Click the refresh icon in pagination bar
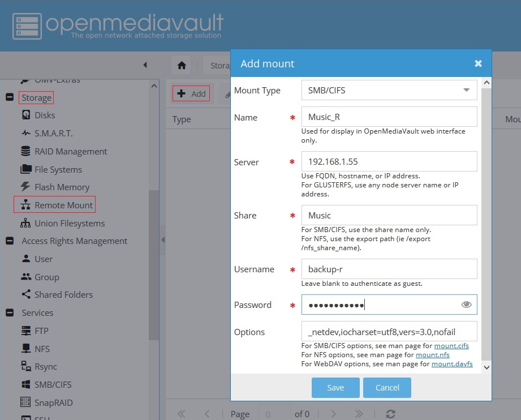The width and height of the screenshot is (521, 420). (x=390, y=414)
